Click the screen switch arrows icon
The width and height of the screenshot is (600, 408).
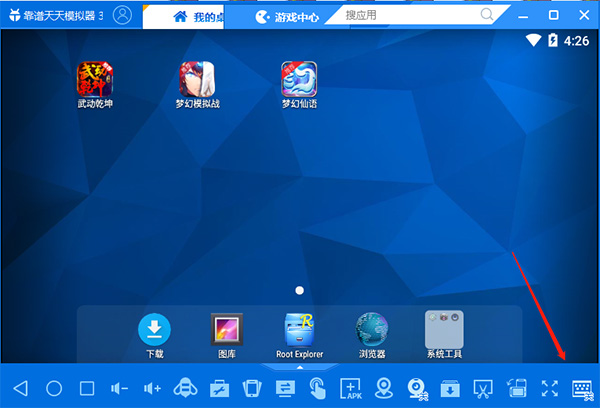(x=285, y=388)
